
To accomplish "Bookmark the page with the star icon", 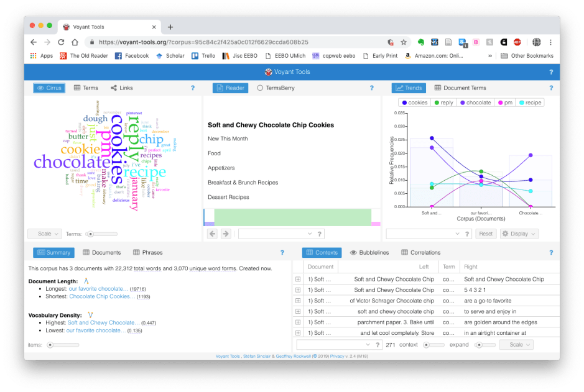I will [x=404, y=42].
